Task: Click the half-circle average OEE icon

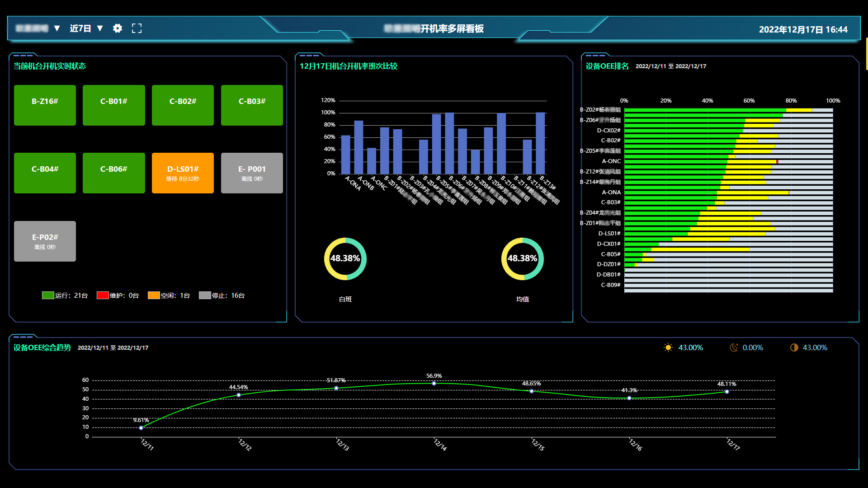Action: pyautogui.click(x=794, y=347)
